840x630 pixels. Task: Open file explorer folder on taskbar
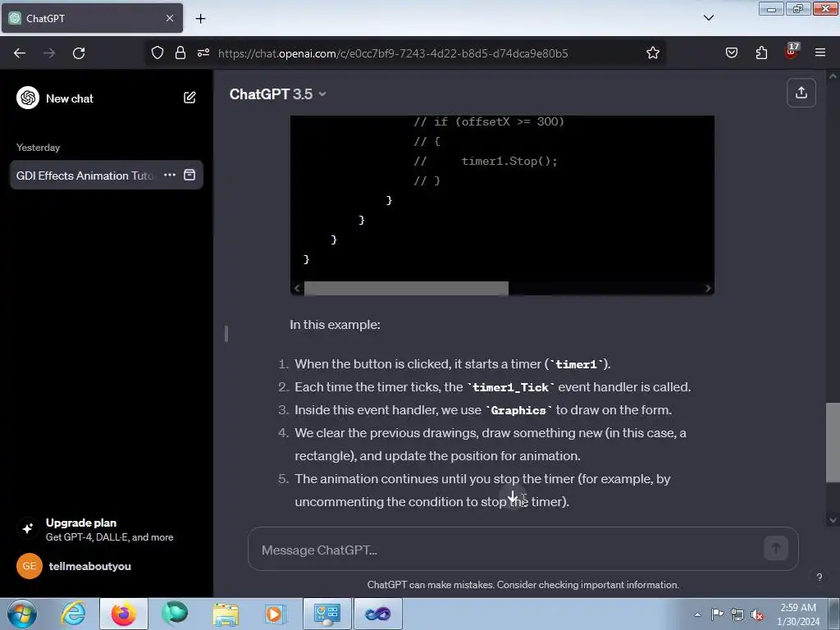point(226,614)
